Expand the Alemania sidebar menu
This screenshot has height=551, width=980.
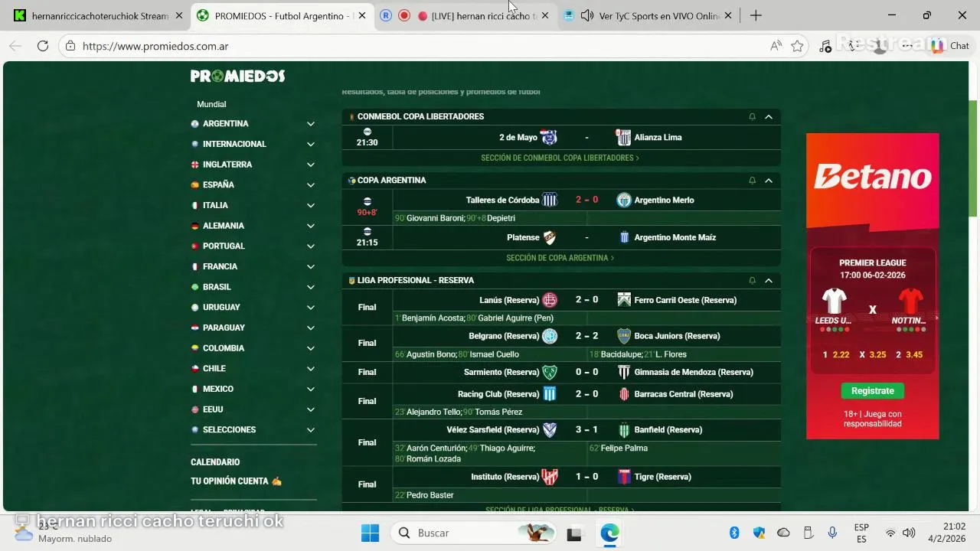pos(311,226)
